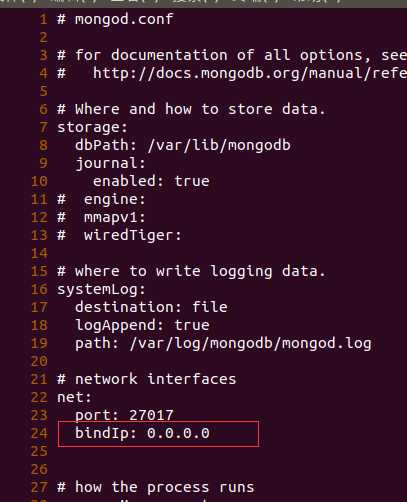Click the /var/log/mongodb/mongod.log path

pyautogui.click(x=251, y=343)
